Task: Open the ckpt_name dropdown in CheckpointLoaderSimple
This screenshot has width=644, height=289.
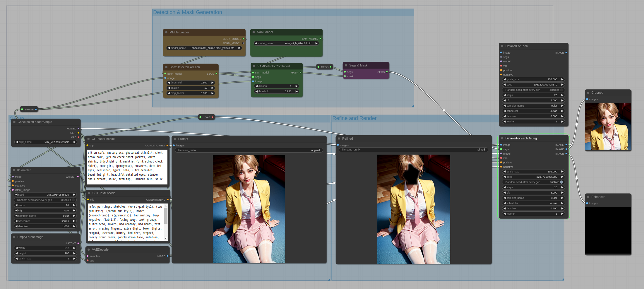Action: pos(45,142)
